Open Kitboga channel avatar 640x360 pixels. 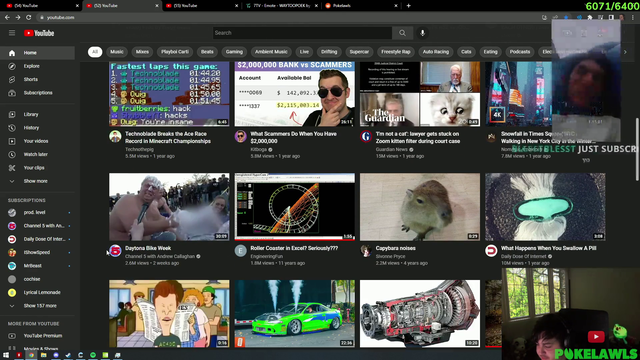coord(241,136)
